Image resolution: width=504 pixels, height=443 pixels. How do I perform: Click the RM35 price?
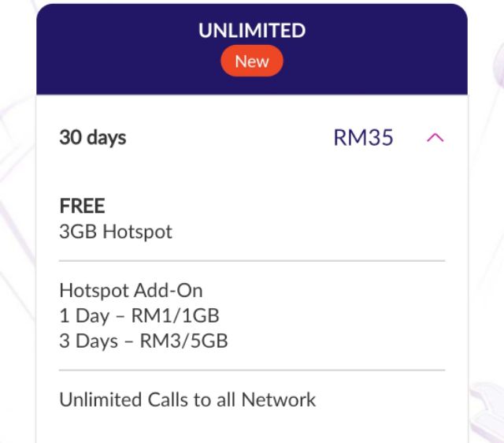pyautogui.click(x=363, y=138)
